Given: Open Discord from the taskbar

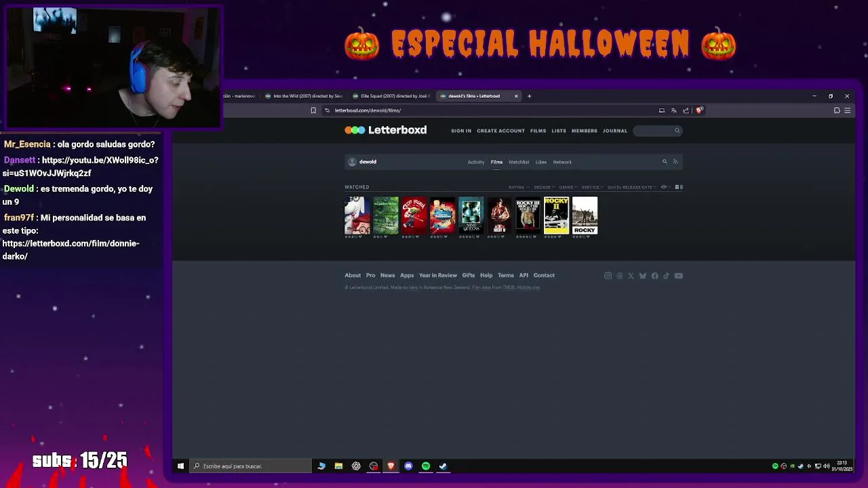Looking at the screenshot, I should [x=408, y=466].
